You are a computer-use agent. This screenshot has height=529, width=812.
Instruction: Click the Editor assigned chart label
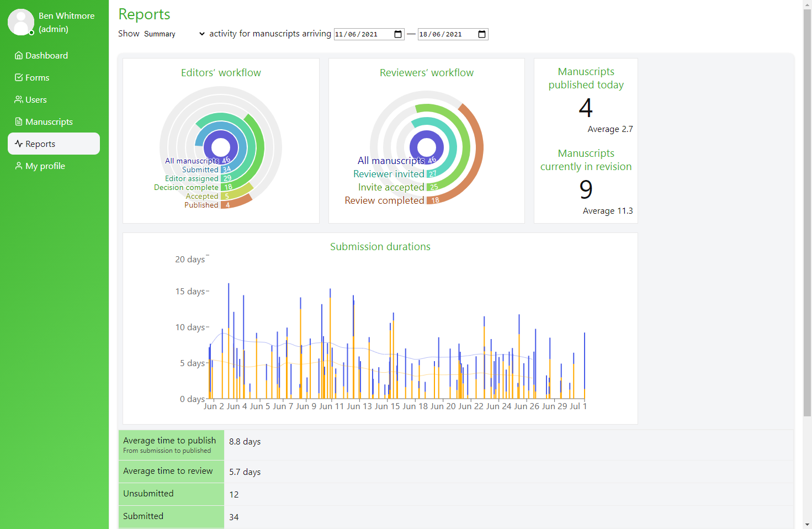(x=192, y=179)
